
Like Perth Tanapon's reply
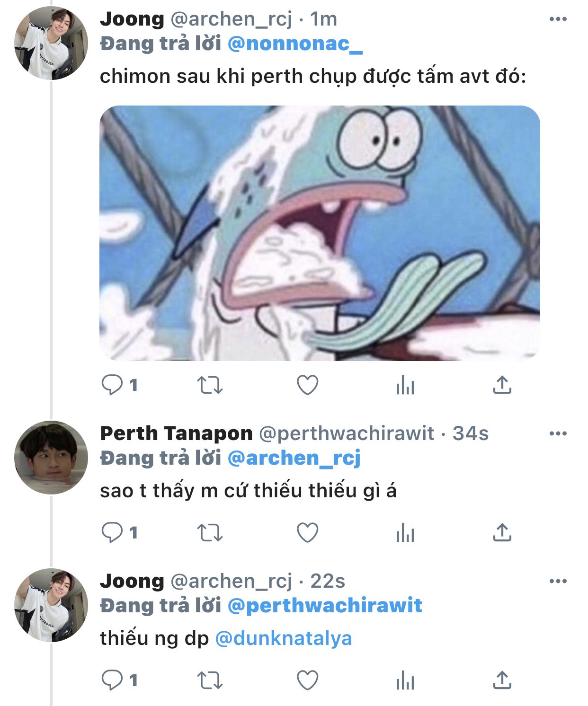pos(307,533)
